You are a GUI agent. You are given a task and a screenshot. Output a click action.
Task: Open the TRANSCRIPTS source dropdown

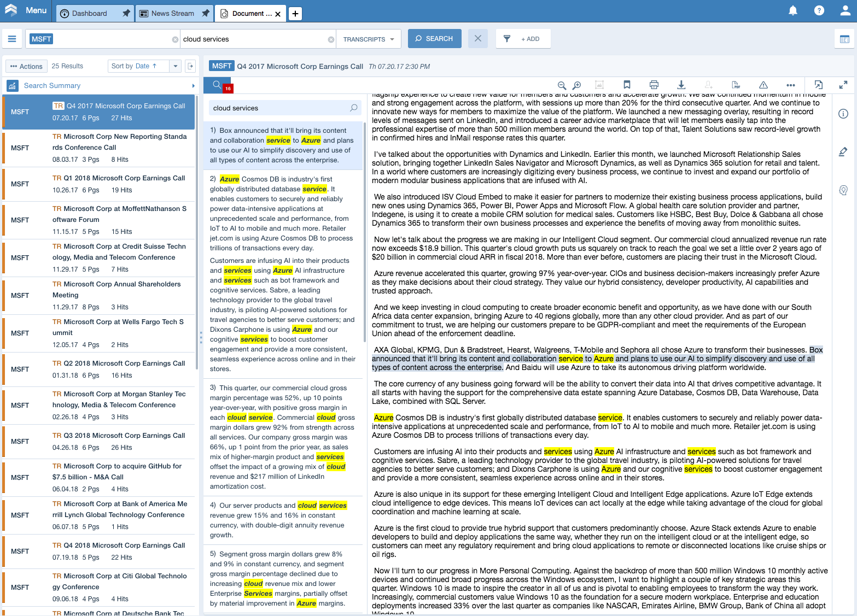tap(369, 39)
